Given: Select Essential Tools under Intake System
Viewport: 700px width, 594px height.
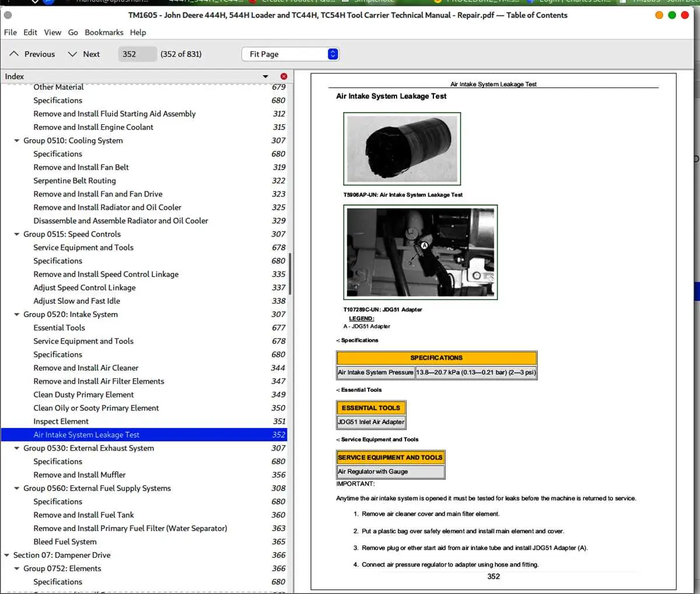Looking at the screenshot, I should pos(59,328).
